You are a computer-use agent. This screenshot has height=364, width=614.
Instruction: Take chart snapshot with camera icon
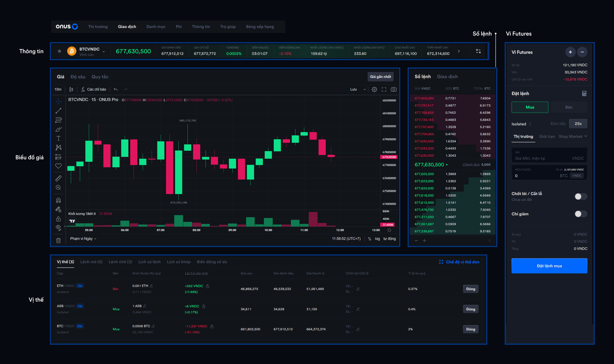[394, 90]
